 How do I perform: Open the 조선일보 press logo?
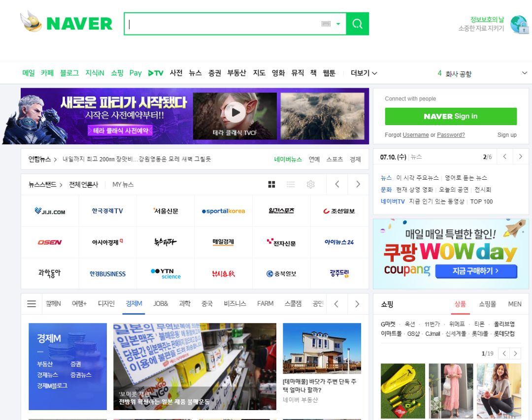point(339,211)
